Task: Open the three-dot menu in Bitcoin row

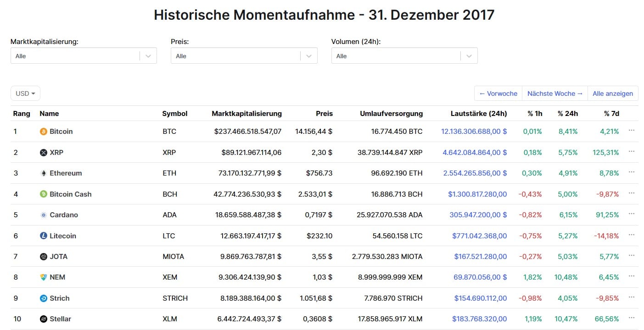Action: (x=632, y=131)
